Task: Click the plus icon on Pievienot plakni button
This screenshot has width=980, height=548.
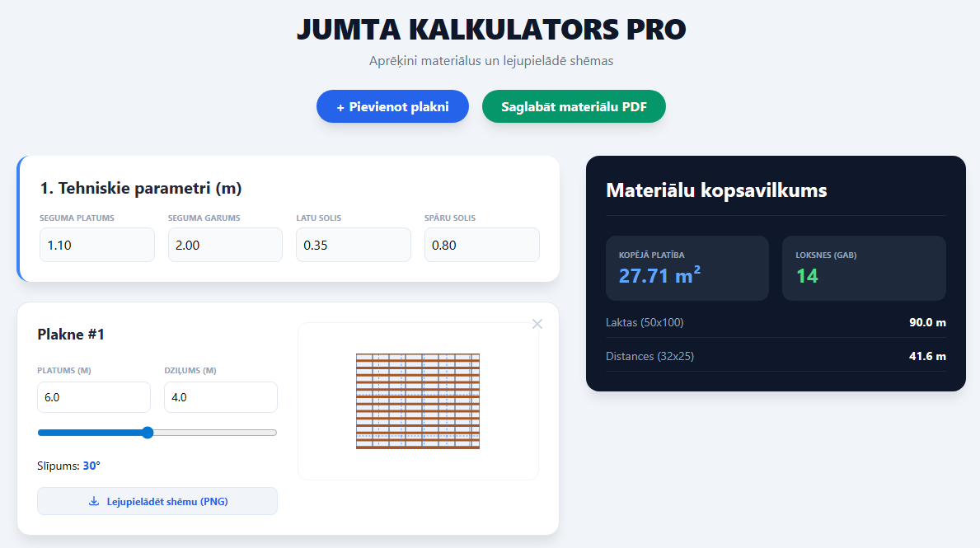Action: [341, 105]
